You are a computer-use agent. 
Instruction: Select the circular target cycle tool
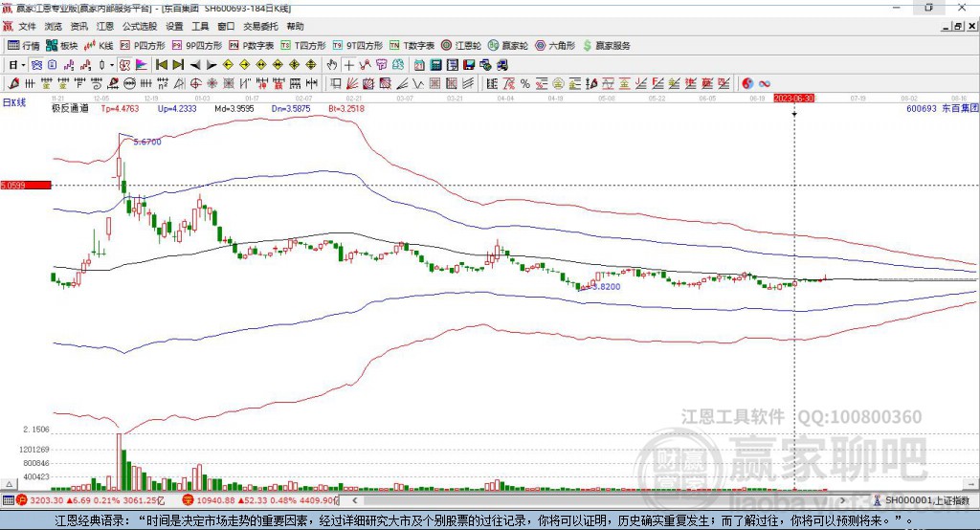(195, 83)
